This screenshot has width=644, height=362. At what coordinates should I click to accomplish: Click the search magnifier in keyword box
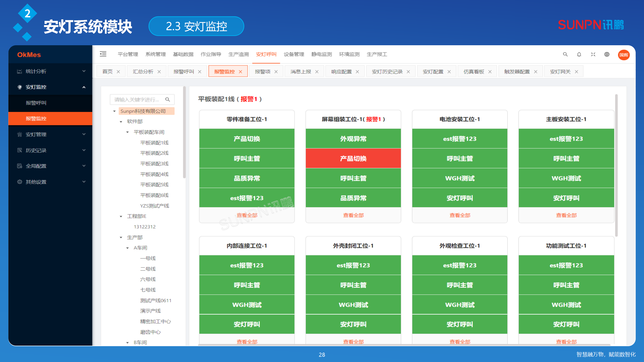tap(168, 99)
